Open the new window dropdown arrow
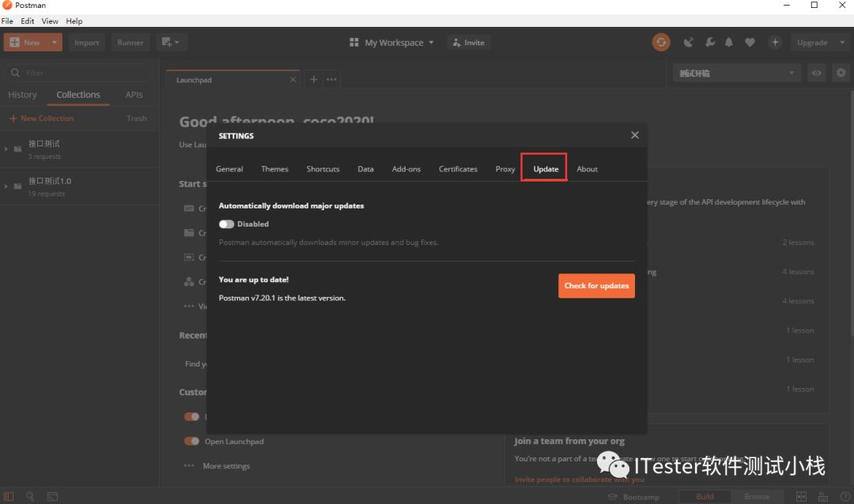The image size is (854, 504). click(x=177, y=42)
